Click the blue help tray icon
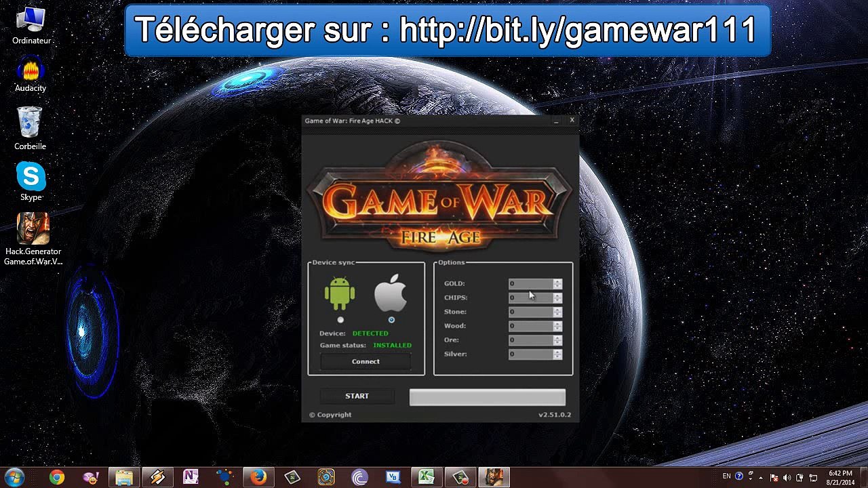Screen dimensions: 868x488 [739, 476]
